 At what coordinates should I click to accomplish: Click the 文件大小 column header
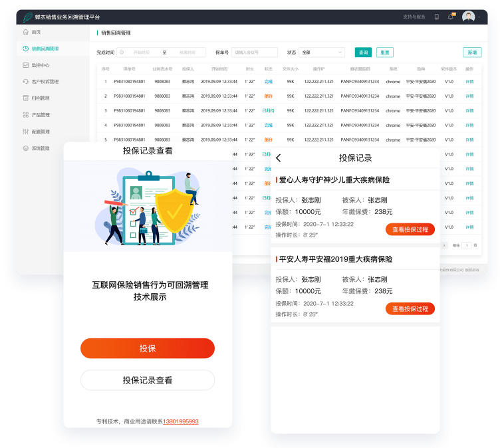click(291, 69)
